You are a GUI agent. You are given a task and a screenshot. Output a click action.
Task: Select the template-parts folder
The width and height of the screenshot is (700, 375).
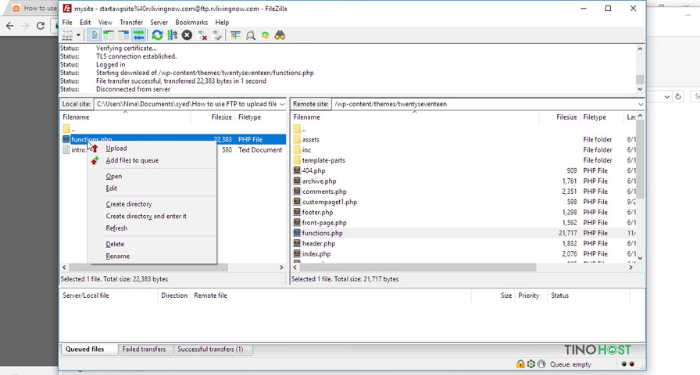[323, 160]
